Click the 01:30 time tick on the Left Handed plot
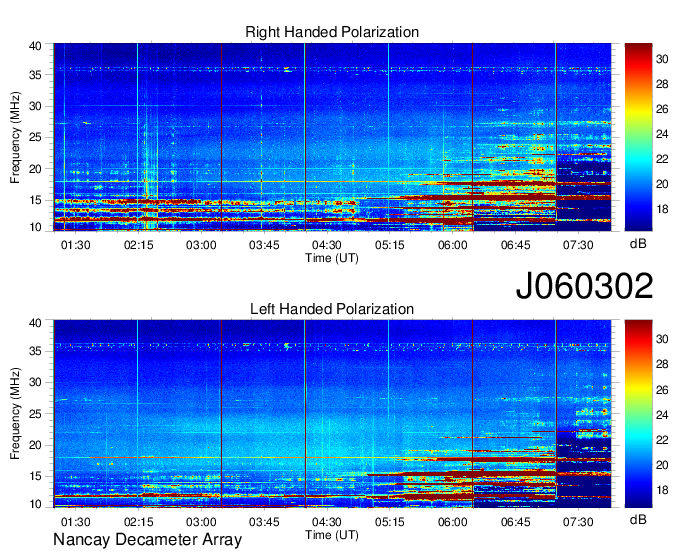Image resolution: width=680 pixels, height=552 pixels. (75, 522)
